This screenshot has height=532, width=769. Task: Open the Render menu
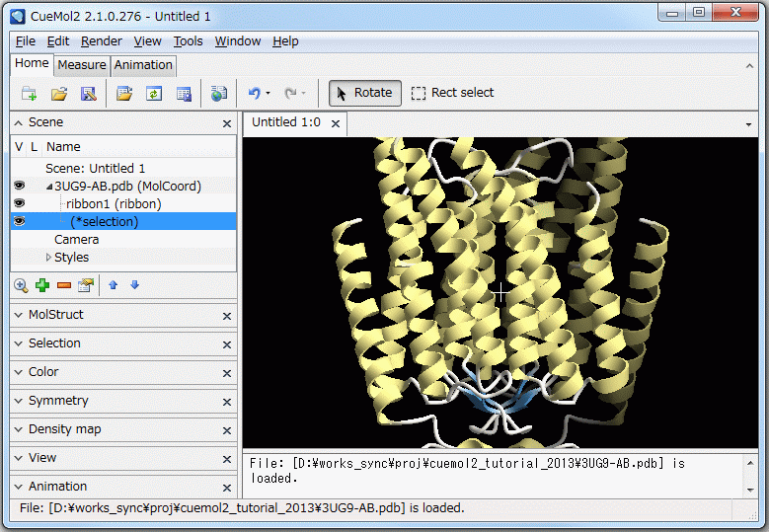(x=102, y=41)
